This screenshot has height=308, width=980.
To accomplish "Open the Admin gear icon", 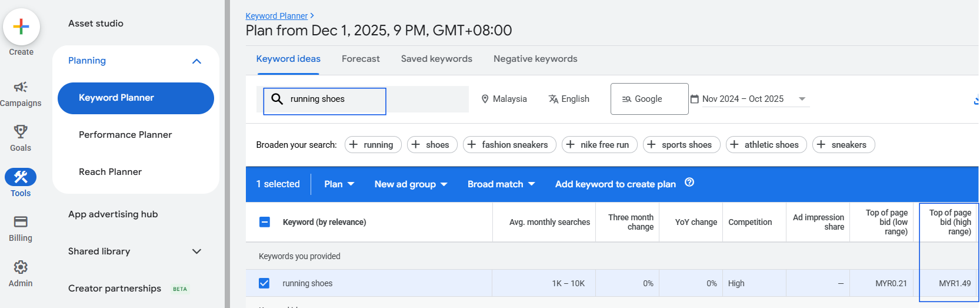I will pyautogui.click(x=21, y=267).
